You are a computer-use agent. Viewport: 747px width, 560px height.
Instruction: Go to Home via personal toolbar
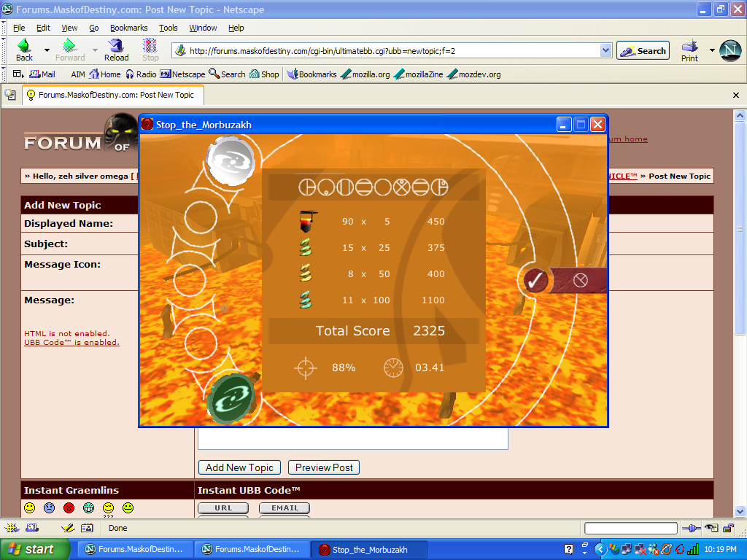tap(105, 74)
